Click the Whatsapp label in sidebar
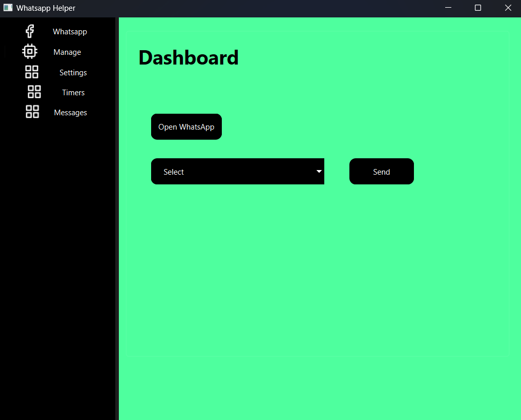Screen dimensions: 521x420 click(x=70, y=31)
